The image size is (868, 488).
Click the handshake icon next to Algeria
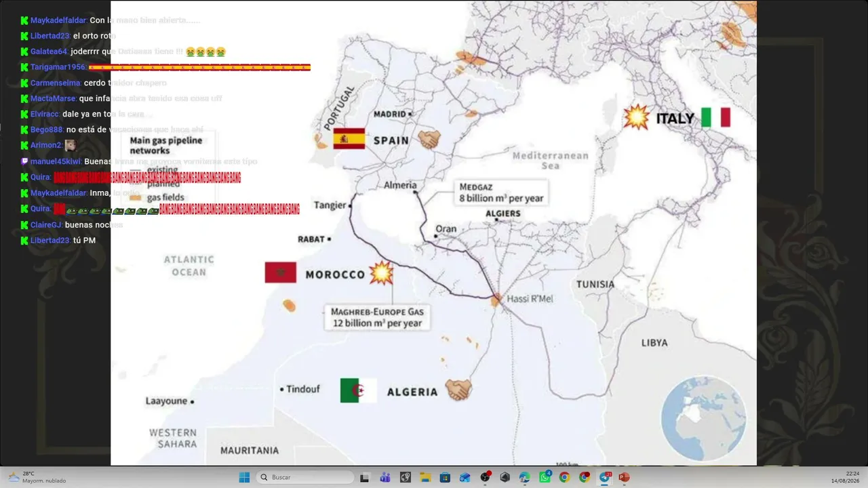point(458,389)
